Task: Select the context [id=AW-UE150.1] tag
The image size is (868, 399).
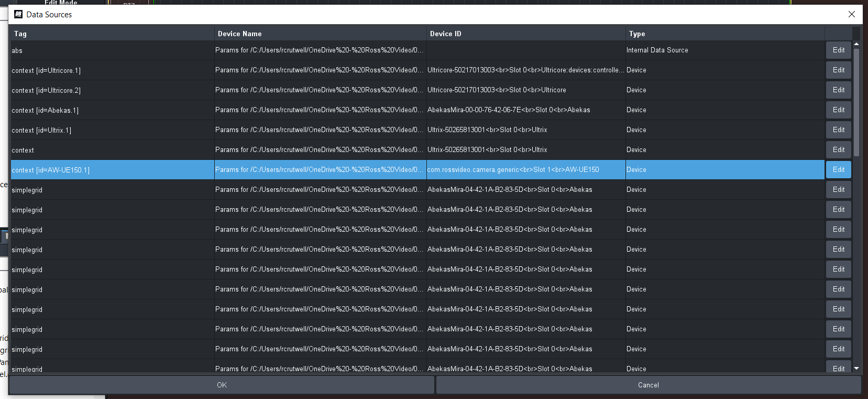Action: [113, 170]
